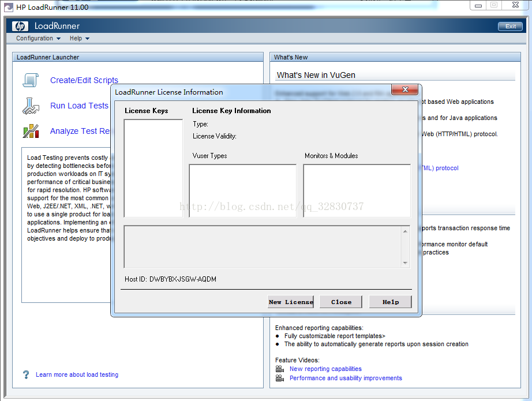Click the License Keys list box
The height and width of the screenshot is (401, 532).
tap(153, 168)
